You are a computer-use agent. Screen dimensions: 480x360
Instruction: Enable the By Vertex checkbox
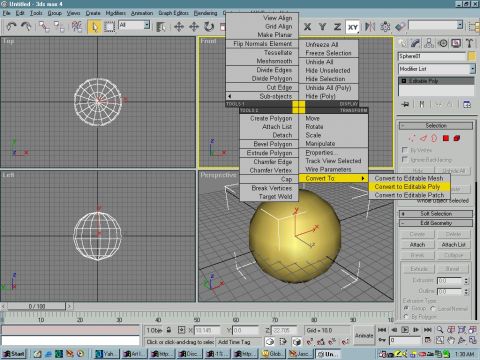coord(405,150)
